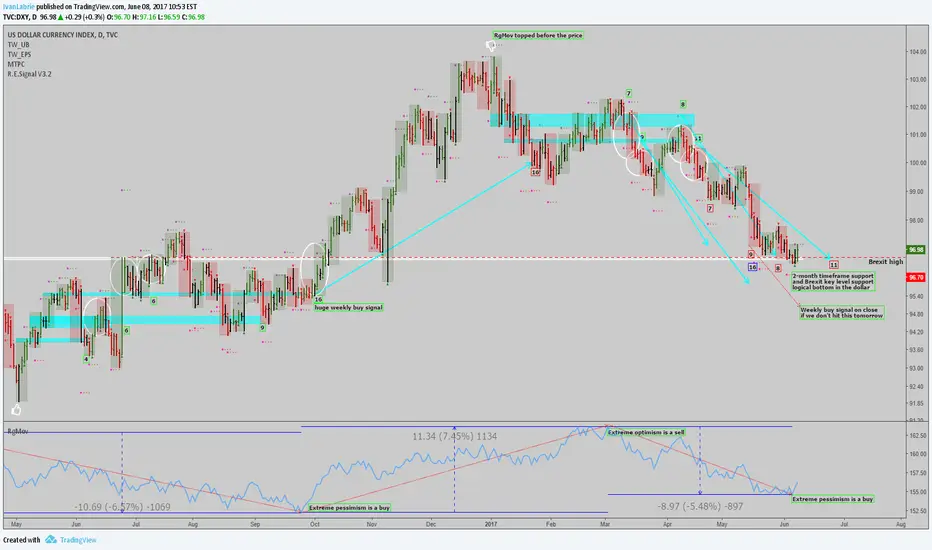Open the IvanLabrie author profile link
Screen dimensions: 932x550
pyautogui.click(x=18, y=7)
